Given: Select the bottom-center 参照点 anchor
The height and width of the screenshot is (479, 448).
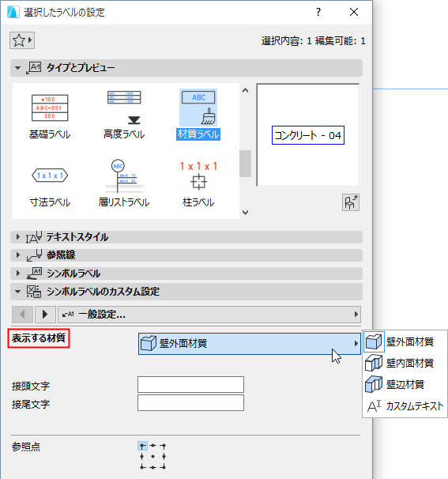Looking at the screenshot, I should click(x=153, y=467).
